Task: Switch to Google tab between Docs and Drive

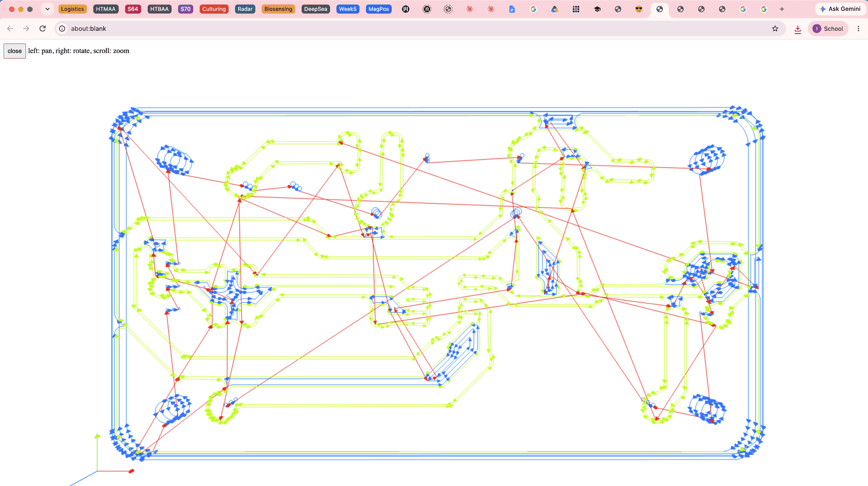Action: click(533, 9)
